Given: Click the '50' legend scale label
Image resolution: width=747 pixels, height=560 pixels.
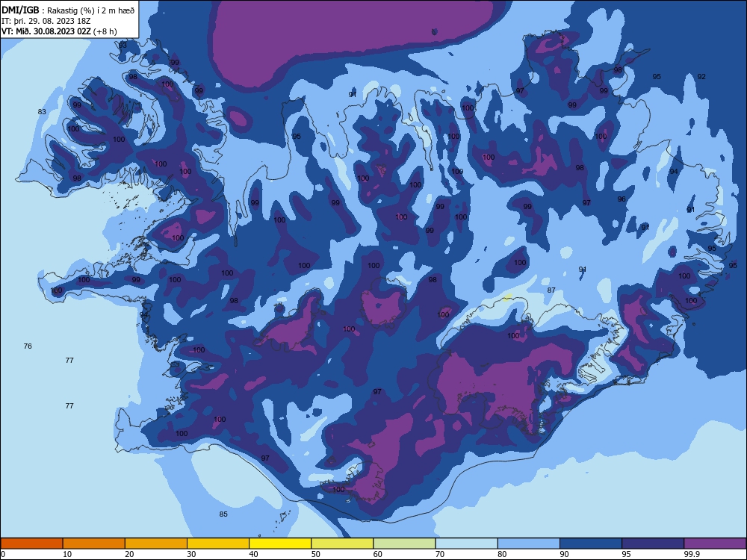Looking at the screenshot, I should [x=316, y=554].
